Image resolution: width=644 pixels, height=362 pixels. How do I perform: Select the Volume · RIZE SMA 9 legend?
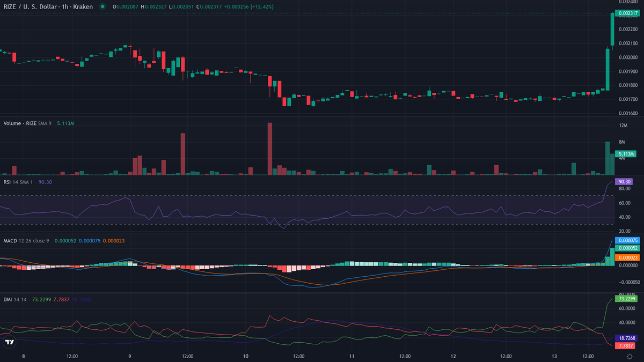pyautogui.click(x=28, y=123)
